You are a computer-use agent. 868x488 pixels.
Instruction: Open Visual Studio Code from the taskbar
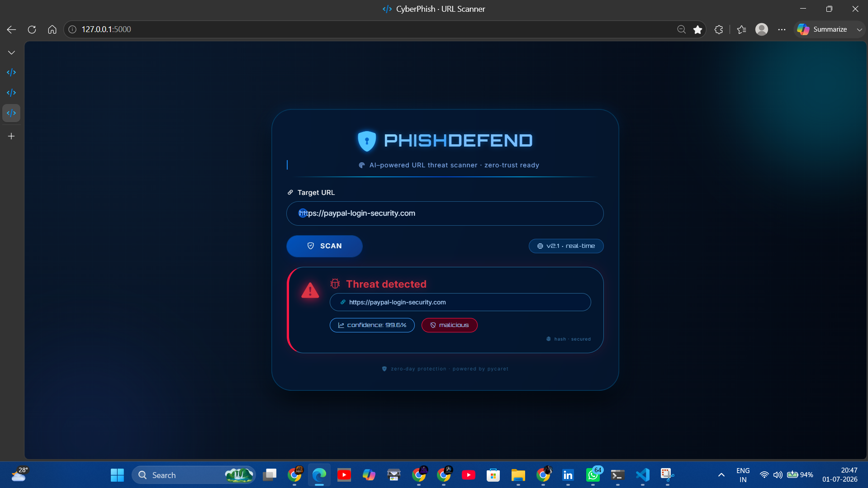642,475
